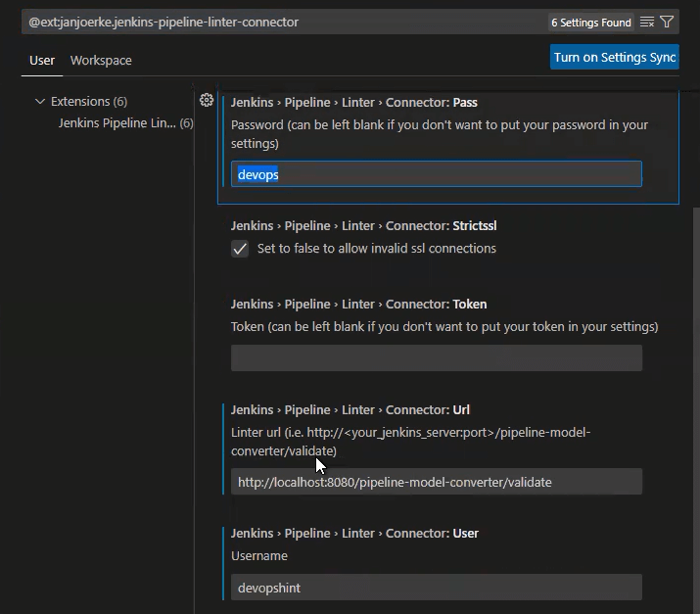Focus the settings search box
This screenshot has width=700, height=614.
[x=286, y=22]
